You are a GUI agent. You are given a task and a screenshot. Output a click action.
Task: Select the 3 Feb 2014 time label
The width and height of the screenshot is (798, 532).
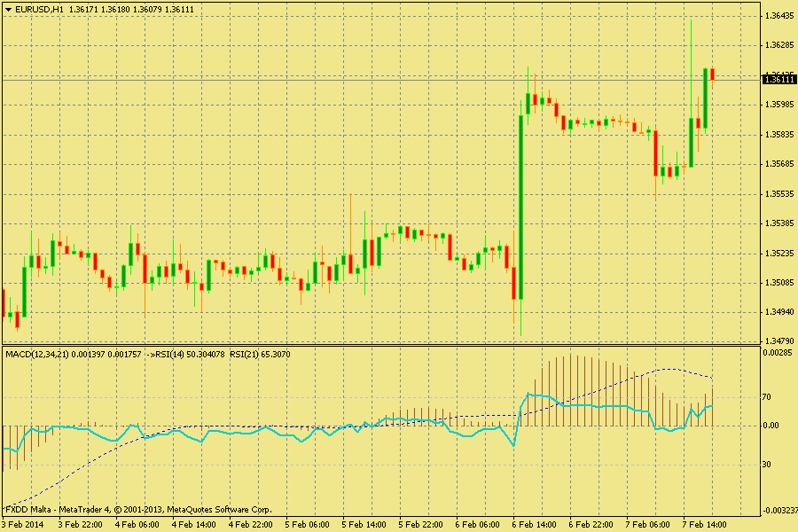pos(22,525)
